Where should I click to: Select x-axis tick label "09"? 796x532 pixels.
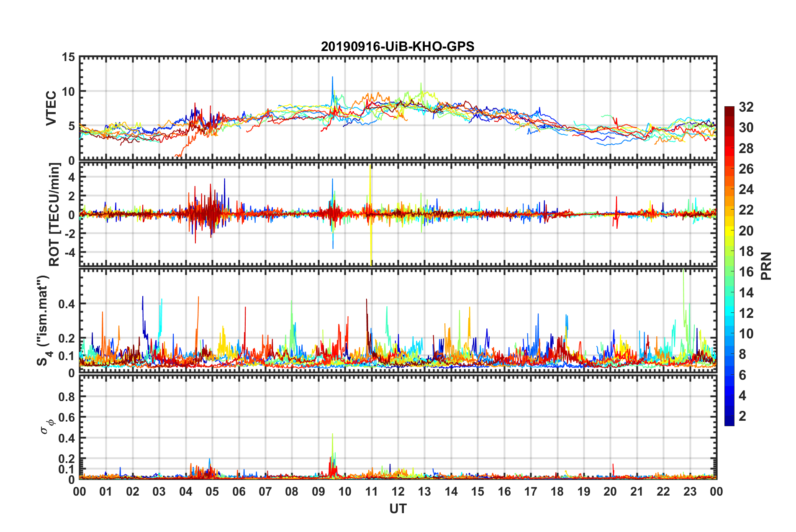pos(318,491)
